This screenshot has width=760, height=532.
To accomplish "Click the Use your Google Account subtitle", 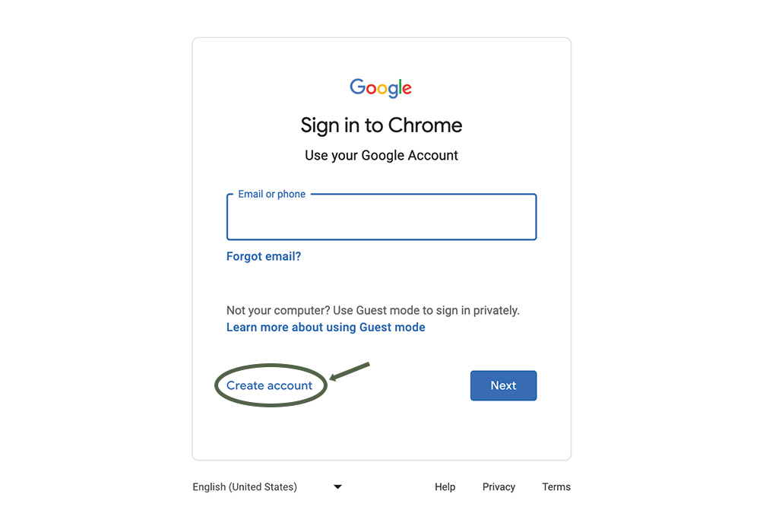I will click(x=382, y=156).
